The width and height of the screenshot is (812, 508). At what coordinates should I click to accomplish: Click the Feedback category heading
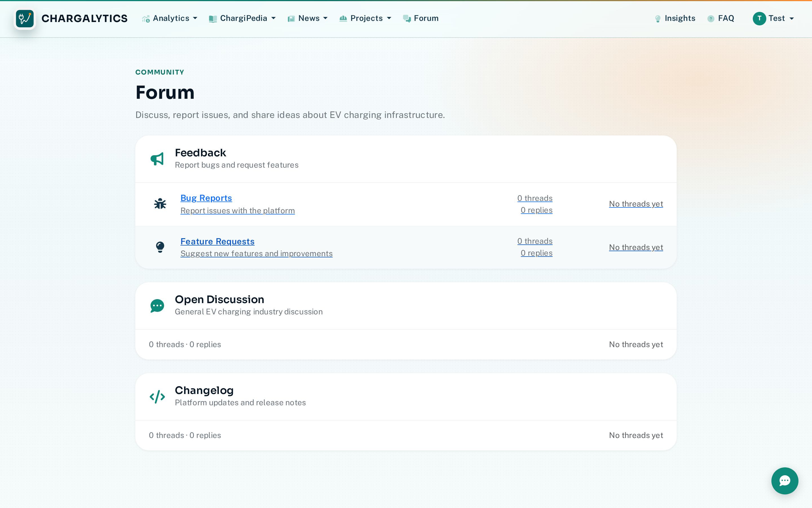point(200,153)
